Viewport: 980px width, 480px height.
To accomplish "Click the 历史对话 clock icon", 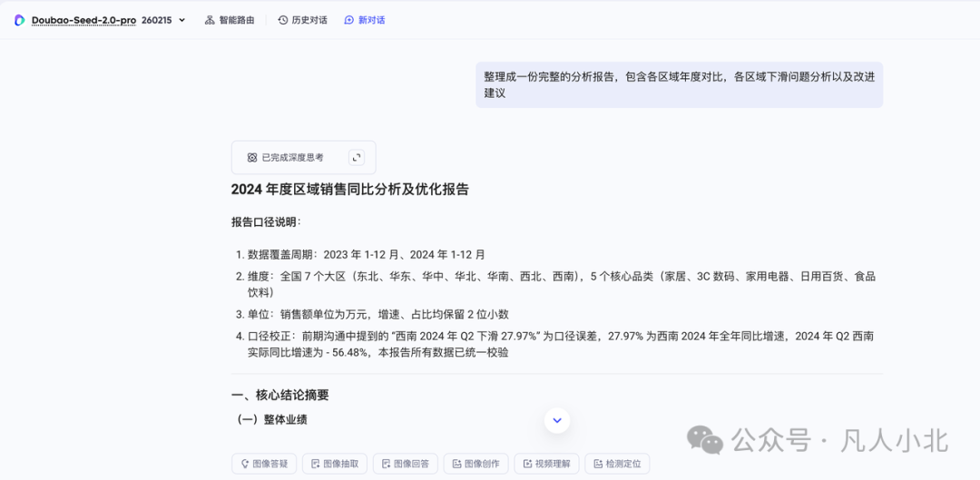I will (283, 20).
